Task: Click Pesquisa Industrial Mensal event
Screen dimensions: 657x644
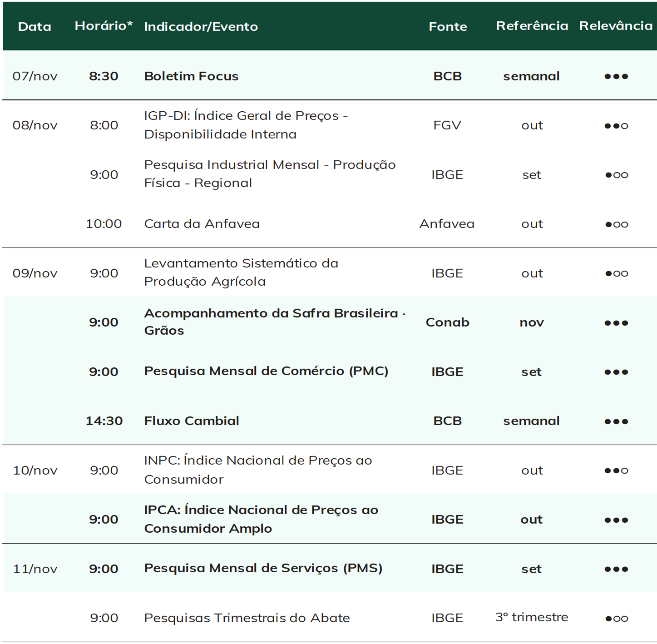Action: click(270, 173)
